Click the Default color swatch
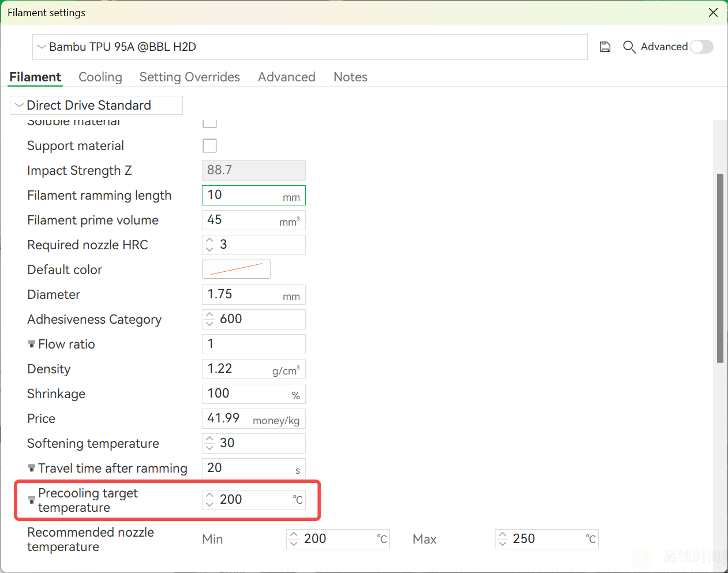Screen dimensions: 728x573 (x=237, y=269)
